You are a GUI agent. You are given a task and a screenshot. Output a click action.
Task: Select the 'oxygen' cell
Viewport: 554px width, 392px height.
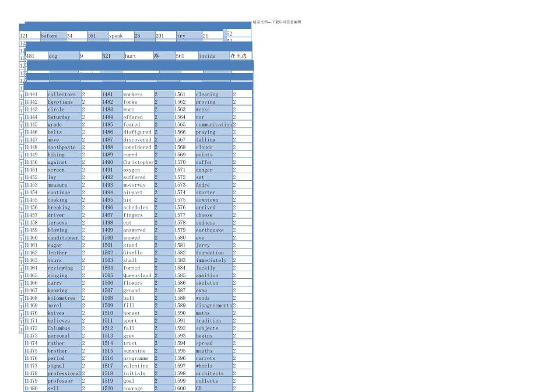138,170
